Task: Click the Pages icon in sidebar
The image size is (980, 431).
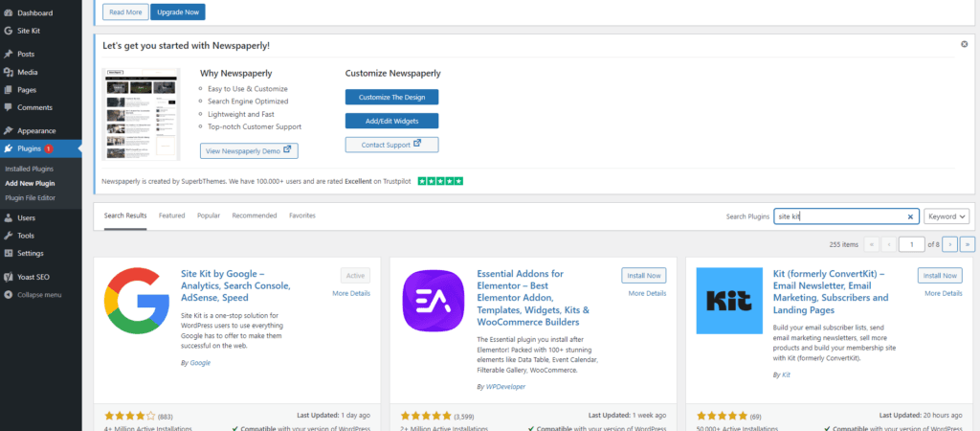Action: click(8, 90)
